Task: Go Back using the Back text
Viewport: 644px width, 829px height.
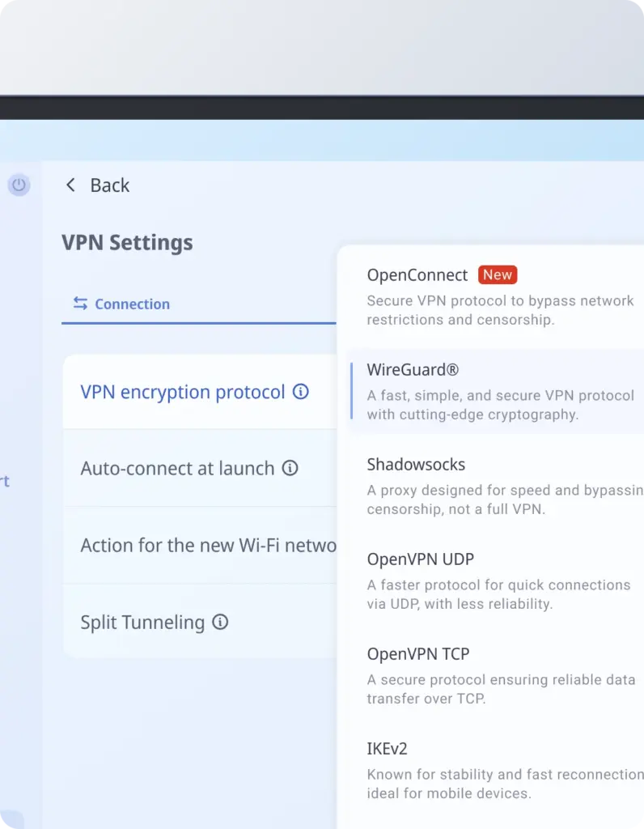Action: 109,185
